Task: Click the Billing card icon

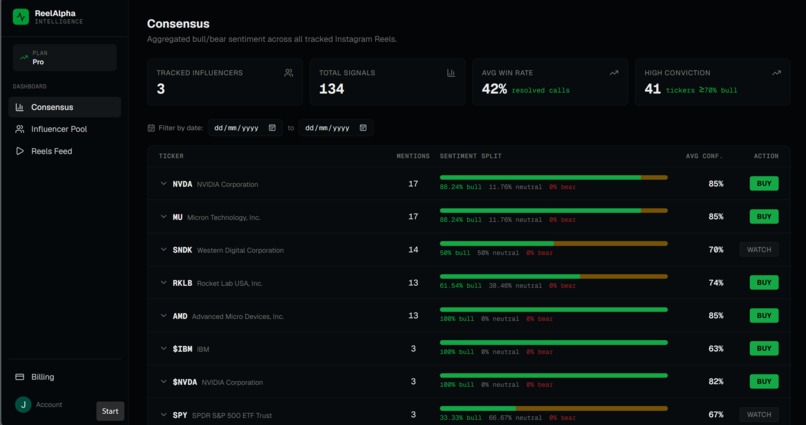Action: click(x=20, y=377)
